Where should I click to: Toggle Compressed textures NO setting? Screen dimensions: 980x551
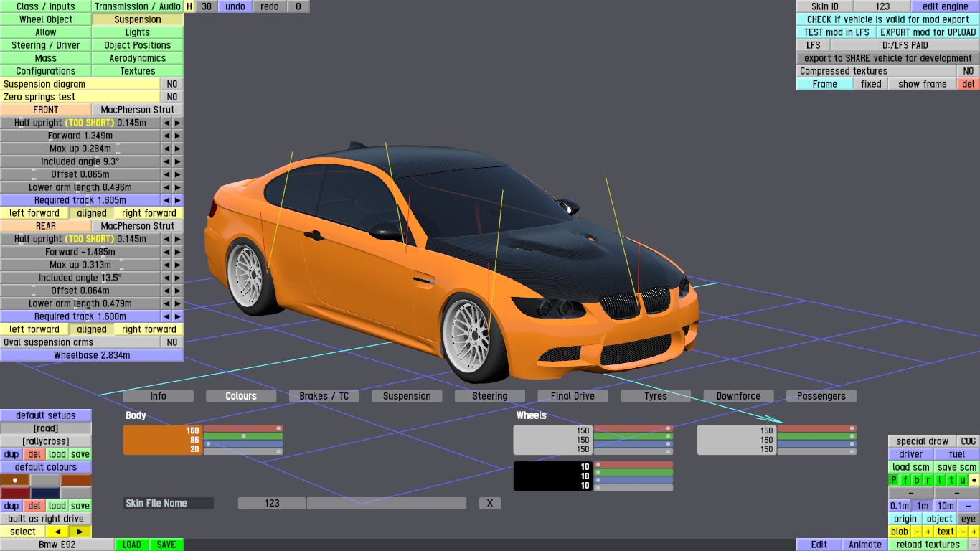(x=969, y=71)
